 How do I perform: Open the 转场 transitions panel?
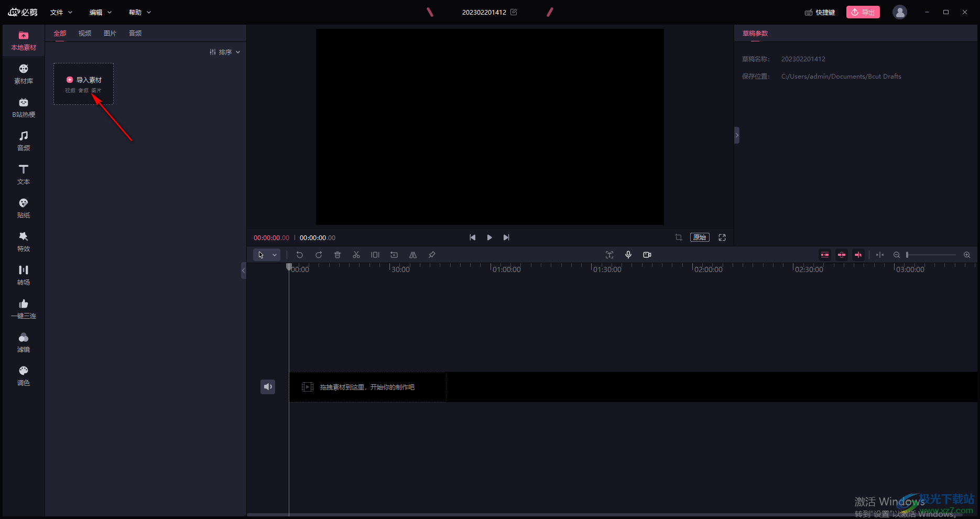click(x=24, y=276)
